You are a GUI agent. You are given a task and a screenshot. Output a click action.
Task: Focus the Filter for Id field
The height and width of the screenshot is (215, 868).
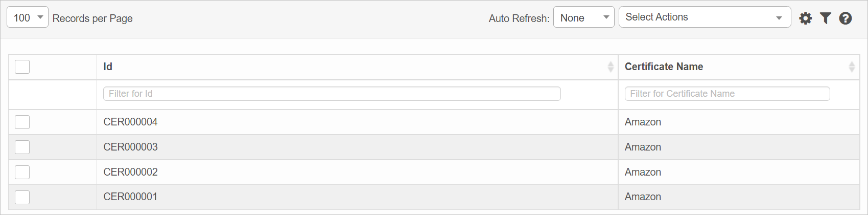point(332,94)
